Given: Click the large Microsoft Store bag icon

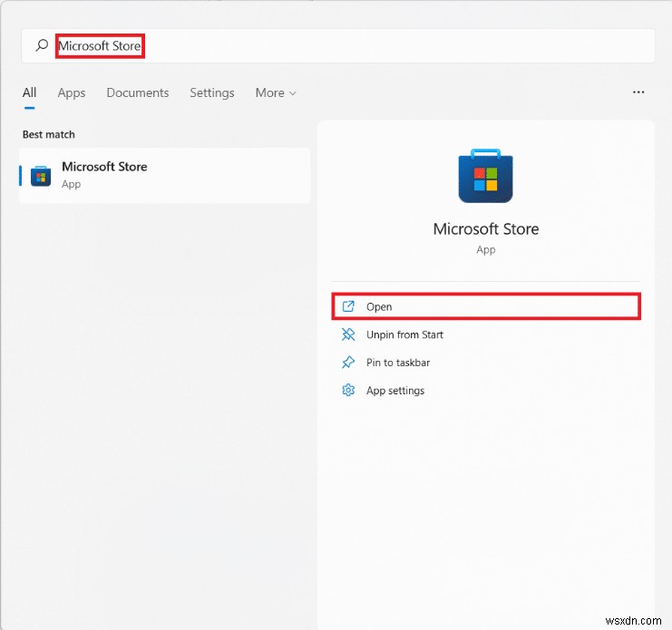Looking at the screenshot, I should pyautogui.click(x=485, y=176).
